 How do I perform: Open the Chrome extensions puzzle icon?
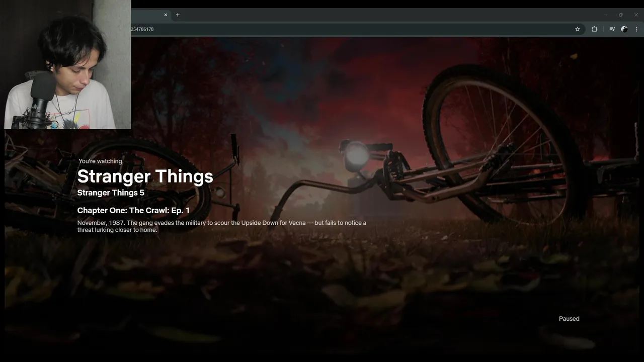(594, 29)
